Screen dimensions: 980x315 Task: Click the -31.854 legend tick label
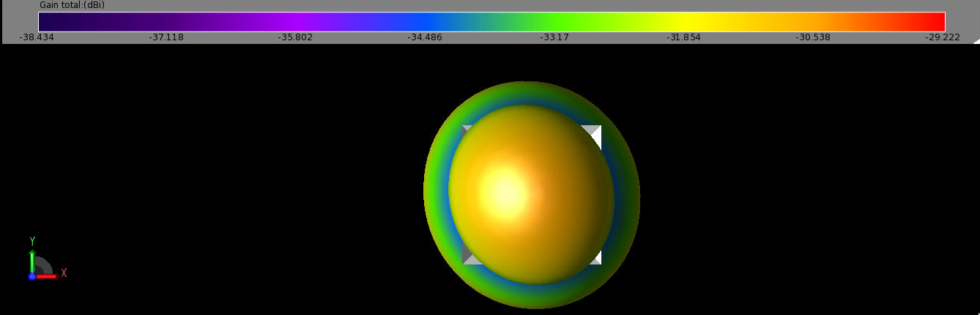(683, 37)
